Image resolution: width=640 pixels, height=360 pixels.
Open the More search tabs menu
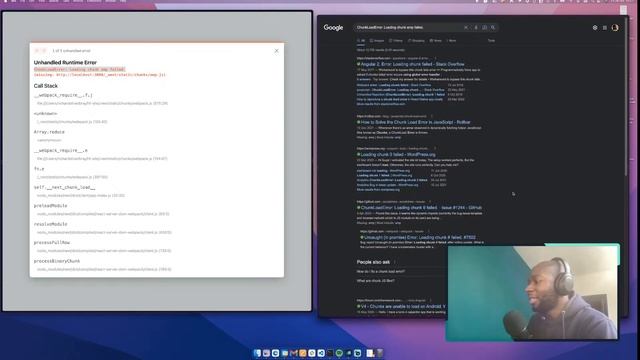[451, 40]
